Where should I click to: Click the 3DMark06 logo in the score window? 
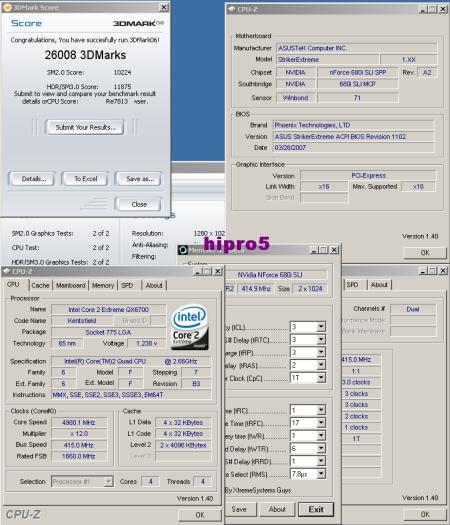click(x=138, y=23)
